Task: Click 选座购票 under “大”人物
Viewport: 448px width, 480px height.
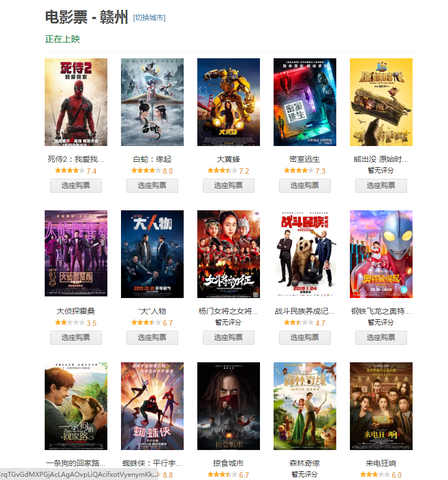Action: pyautogui.click(x=152, y=338)
